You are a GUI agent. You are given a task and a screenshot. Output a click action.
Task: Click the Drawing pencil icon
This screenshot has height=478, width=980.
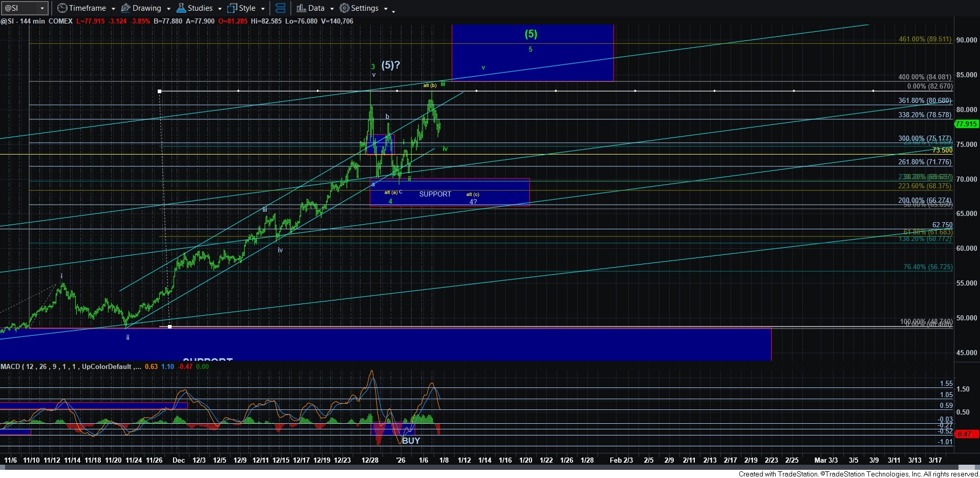point(125,8)
